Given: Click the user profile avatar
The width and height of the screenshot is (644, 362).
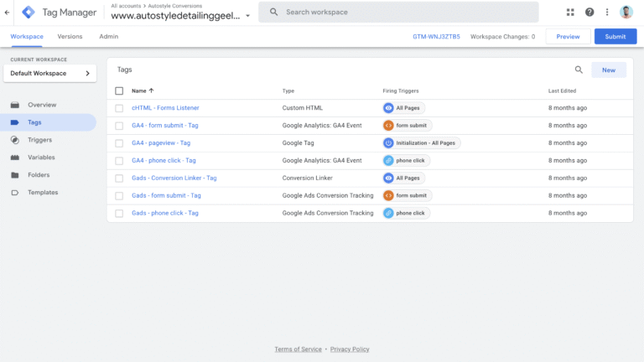Looking at the screenshot, I should 626,12.
